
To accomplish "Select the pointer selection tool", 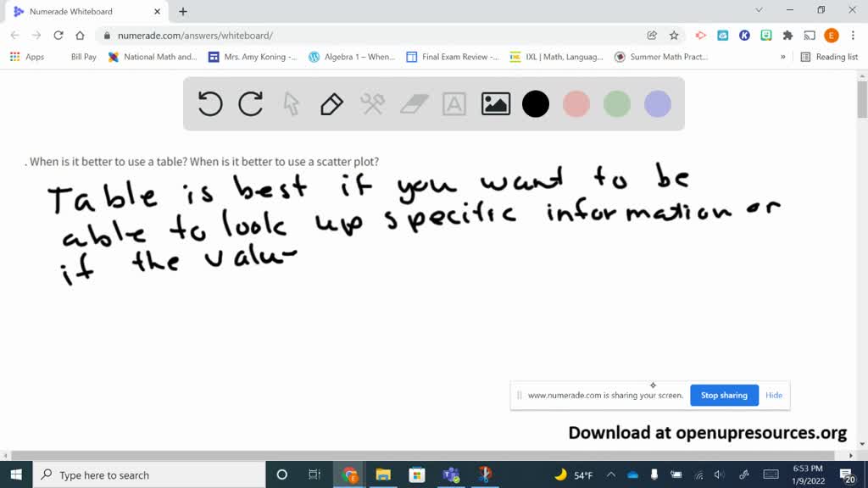I will 291,104.
